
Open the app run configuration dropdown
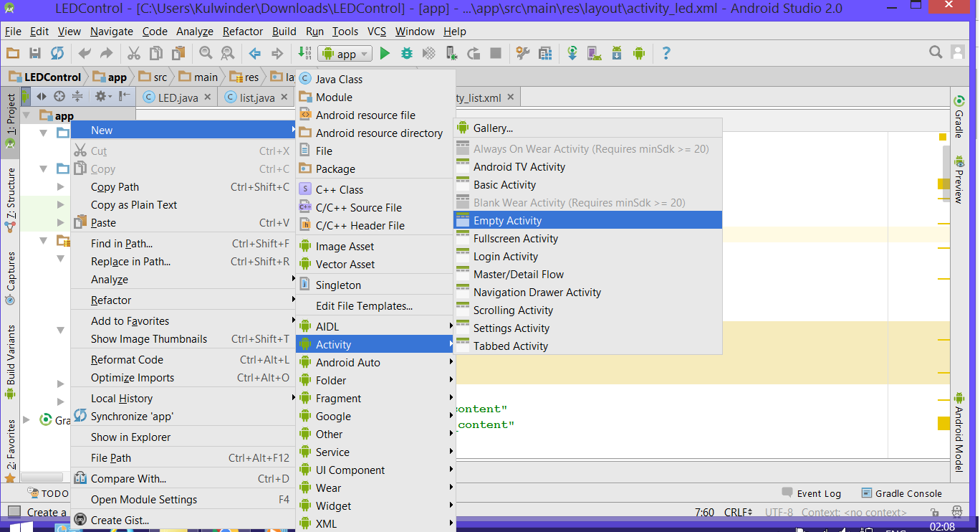pos(345,54)
